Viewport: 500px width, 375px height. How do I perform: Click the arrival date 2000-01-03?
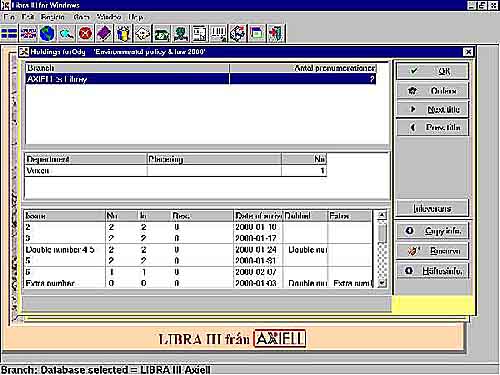tap(256, 283)
